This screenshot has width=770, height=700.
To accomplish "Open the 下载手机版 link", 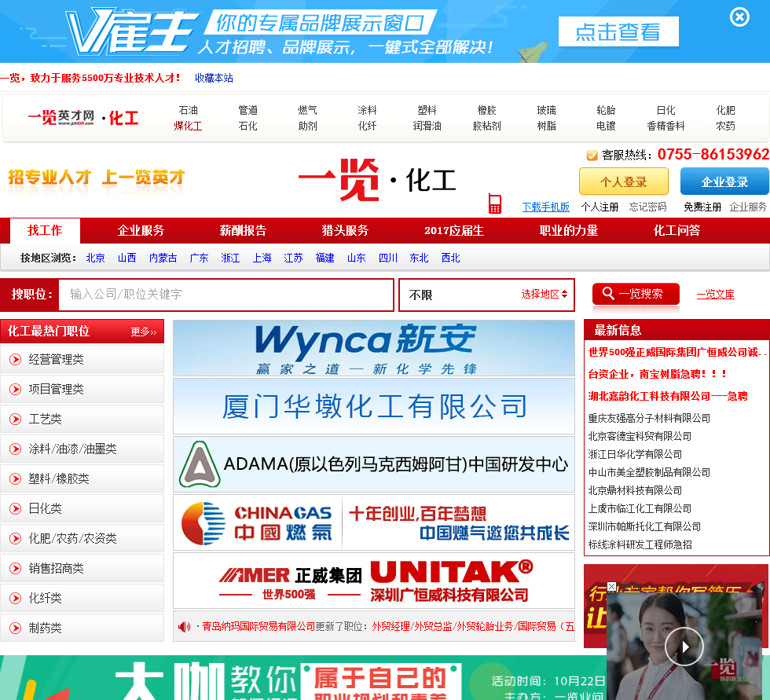I will click(x=545, y=207).
